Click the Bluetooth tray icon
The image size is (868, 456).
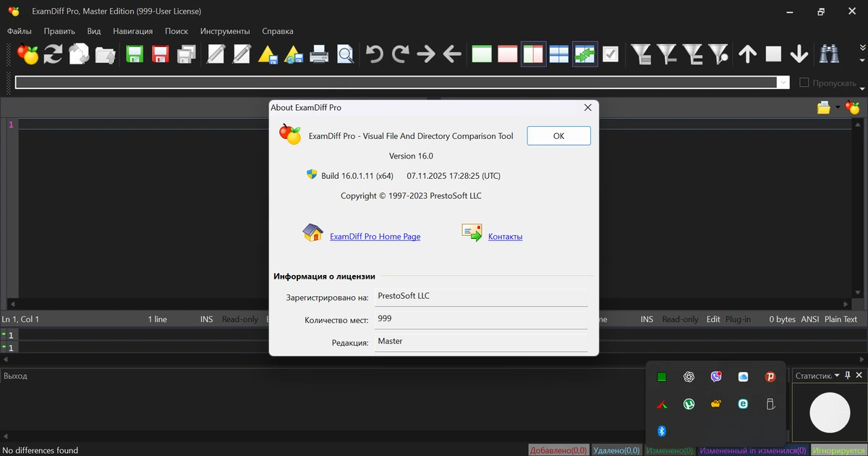point(661,431)
